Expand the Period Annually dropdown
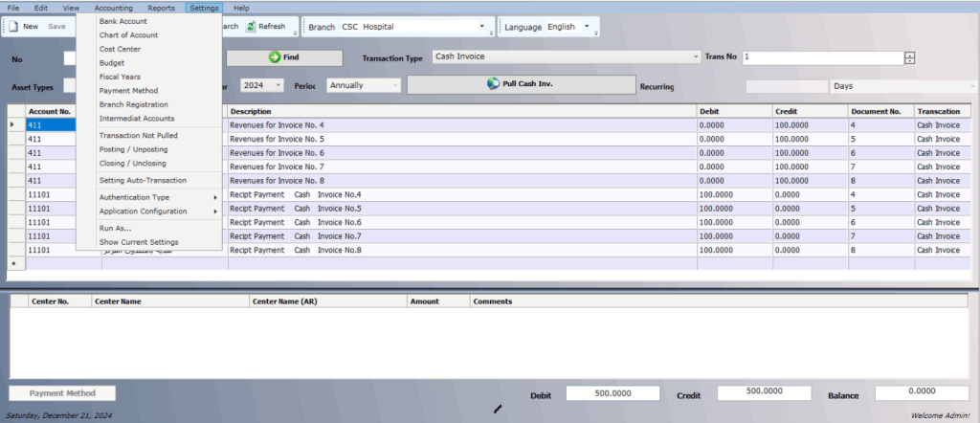Image resolution: width=980 pixels, height=423 pixels. (393, 85)
